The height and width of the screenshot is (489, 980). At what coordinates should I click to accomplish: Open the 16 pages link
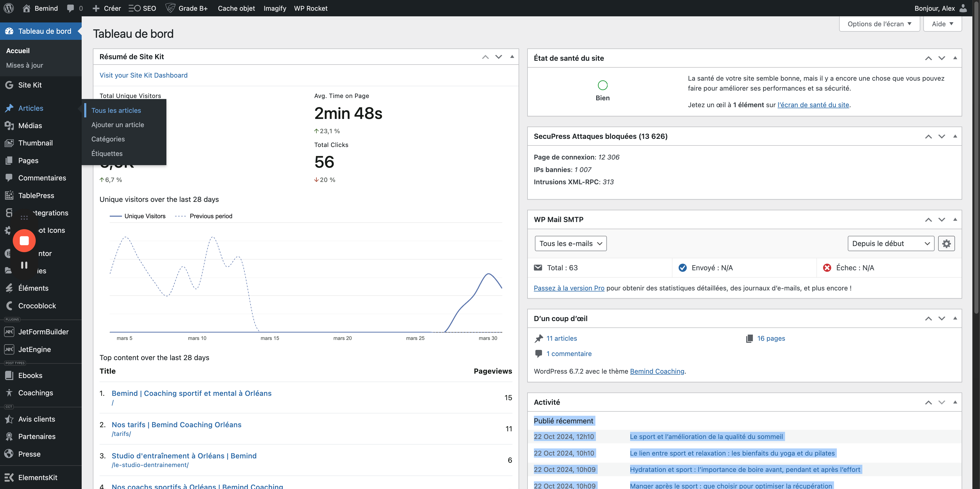(771, 338)
